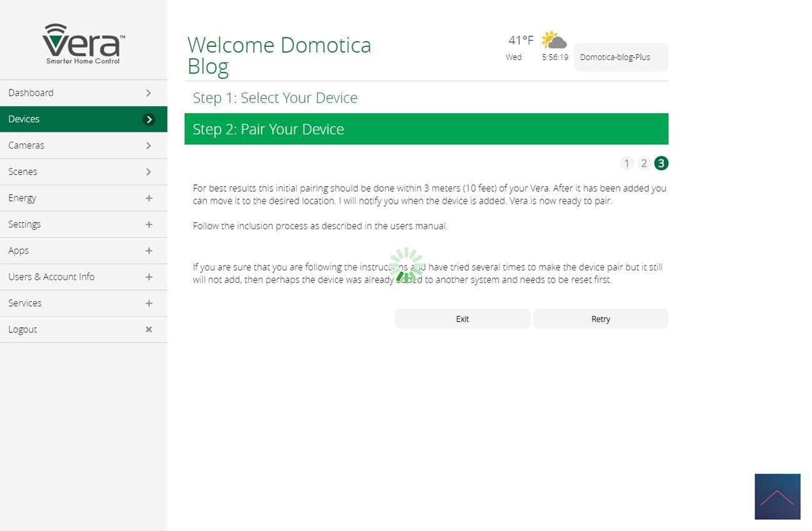Image resolution: width=812 pixels, height=531 pixels.
Task: Select the active step 3 indicator
Action: pyautogui.click(x=661, y=164)
